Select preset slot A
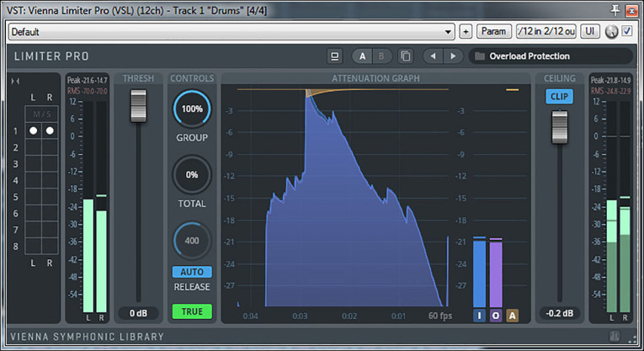This screenshot has width=644, height=351. [362, 56]
